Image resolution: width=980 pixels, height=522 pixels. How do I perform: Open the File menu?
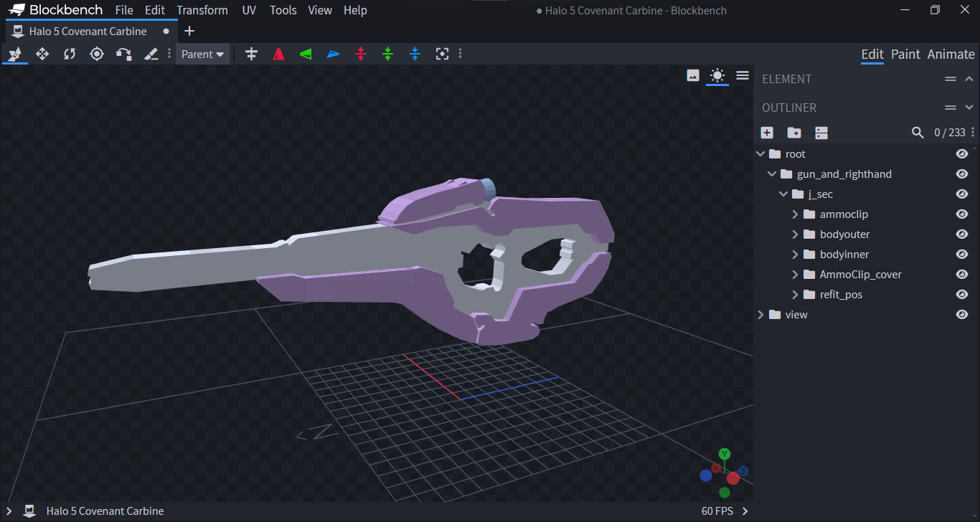click(x=124, y=10)
